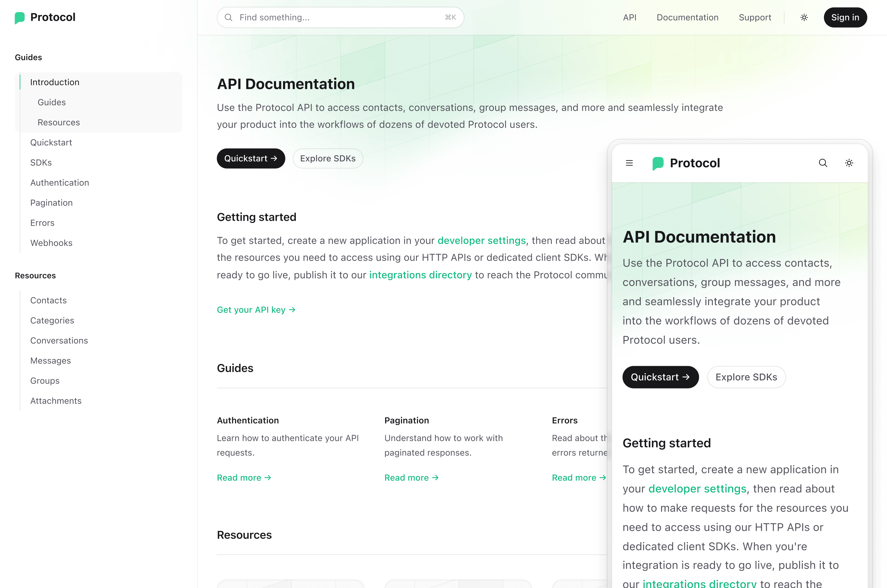Open Conversations under sidebar Resources
Screen dimensions: 887x588
(59, 340)
